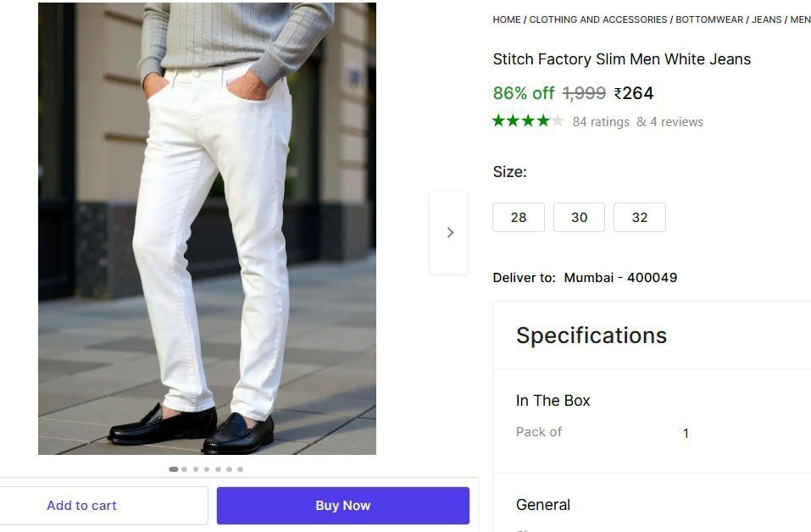811x532 pixels.
Task: Click the rupee price ₹264 label
Action: coord(632,93)
